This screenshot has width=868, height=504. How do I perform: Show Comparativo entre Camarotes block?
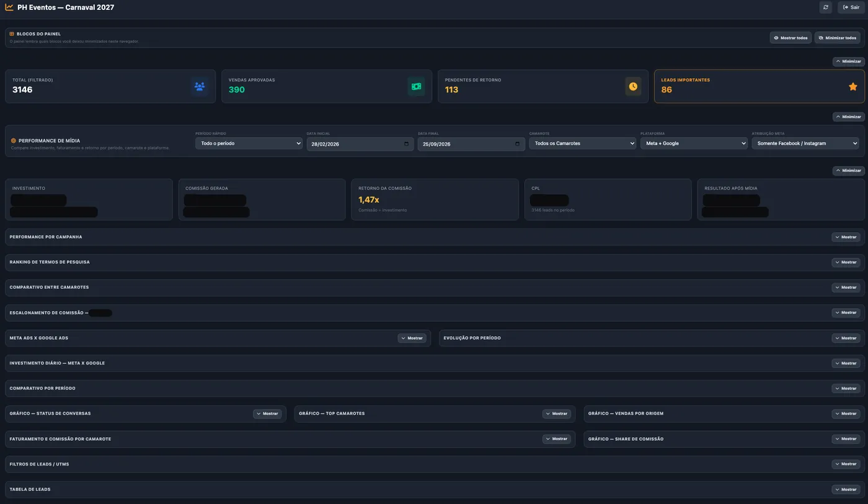[x=846, y=288]
